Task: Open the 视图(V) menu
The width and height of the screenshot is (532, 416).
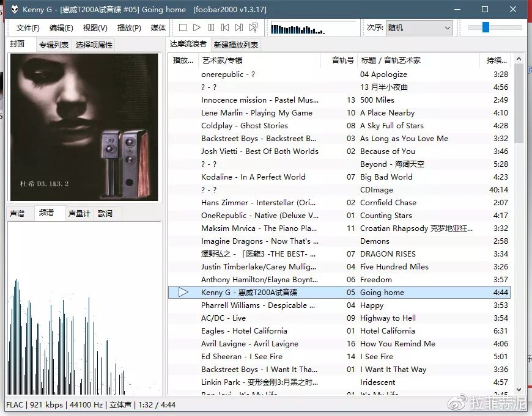Action: click(x=95, y=28)
